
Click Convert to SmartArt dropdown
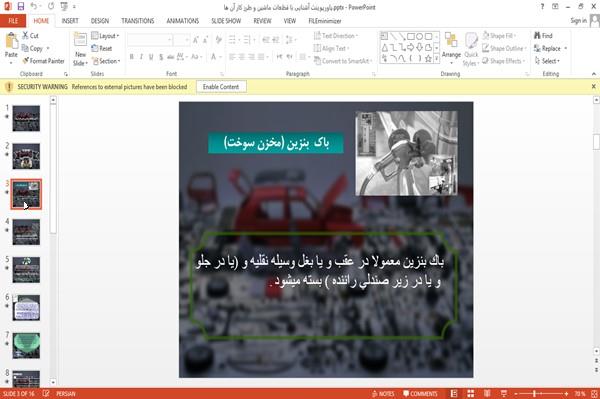click(343, 61)
